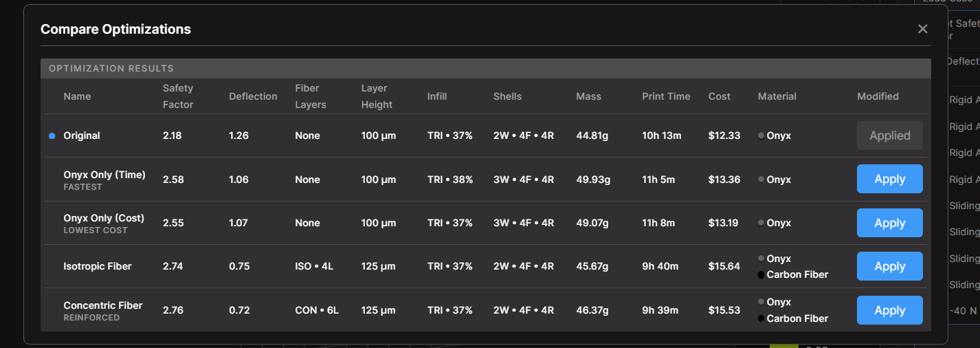
Task: Select the Isotropic Fiber row name
Action: click(98, 266)
